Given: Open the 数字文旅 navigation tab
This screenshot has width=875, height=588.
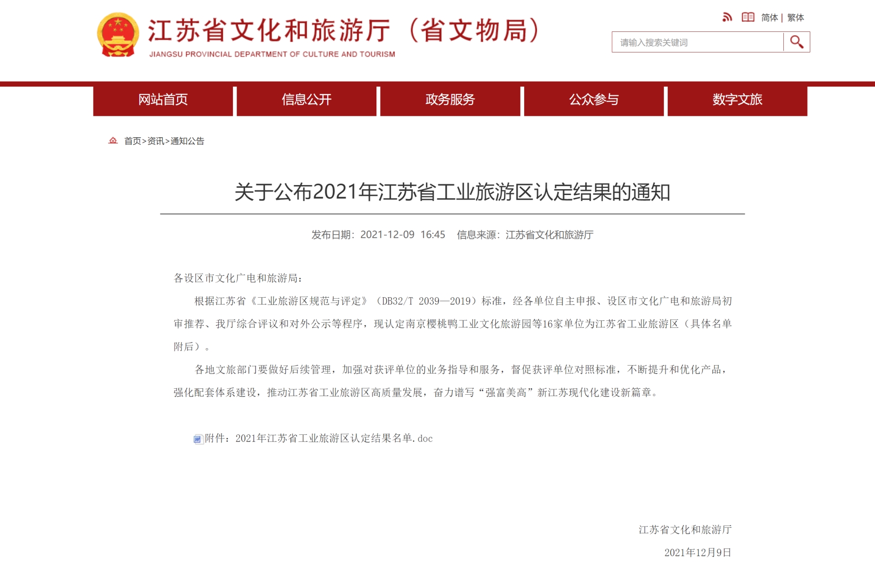Looking at the screenshot, I should (x=737, y=100).
